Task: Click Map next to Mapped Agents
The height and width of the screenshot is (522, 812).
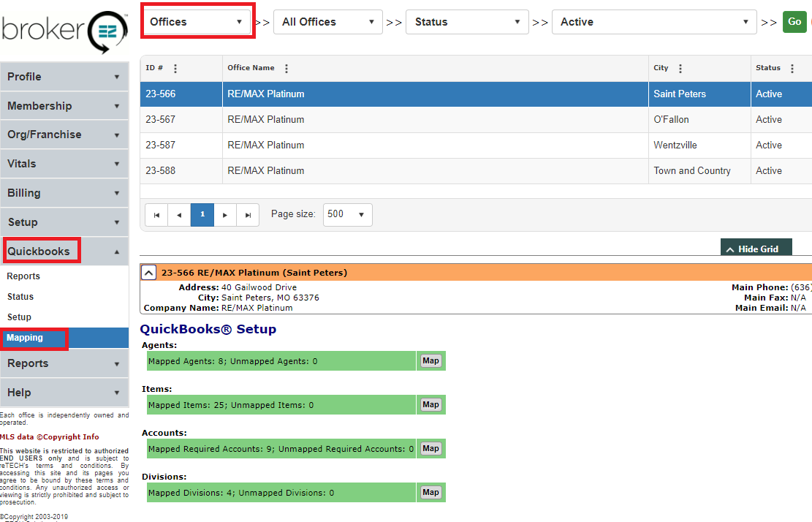Action: (x=430, y=360)
